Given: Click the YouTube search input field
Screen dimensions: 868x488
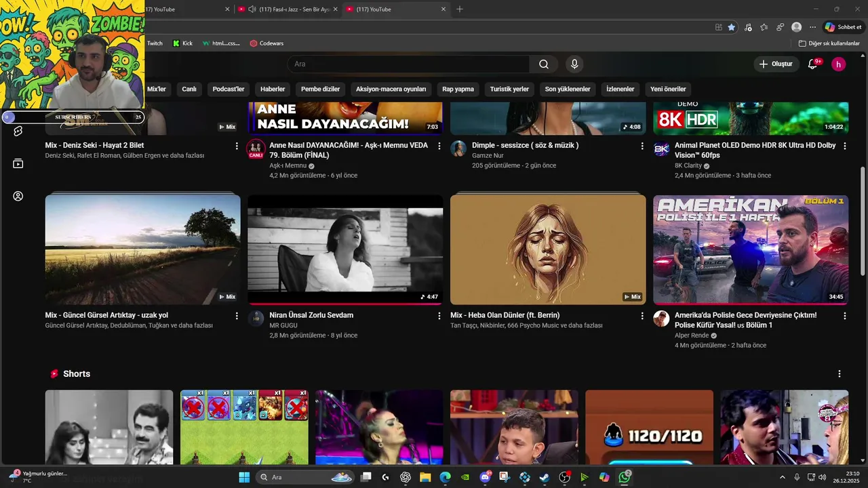Looking at the screenshot, I should pos(408,64).
